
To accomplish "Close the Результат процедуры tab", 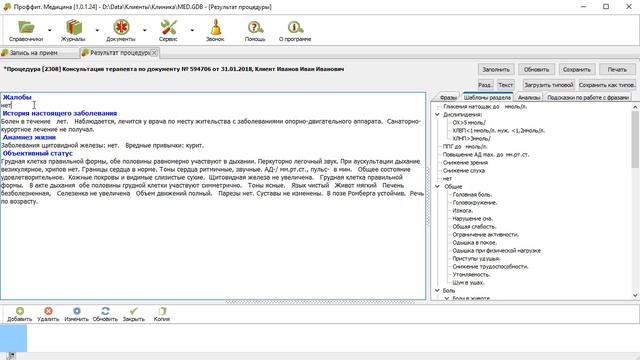I will (154, 53).
